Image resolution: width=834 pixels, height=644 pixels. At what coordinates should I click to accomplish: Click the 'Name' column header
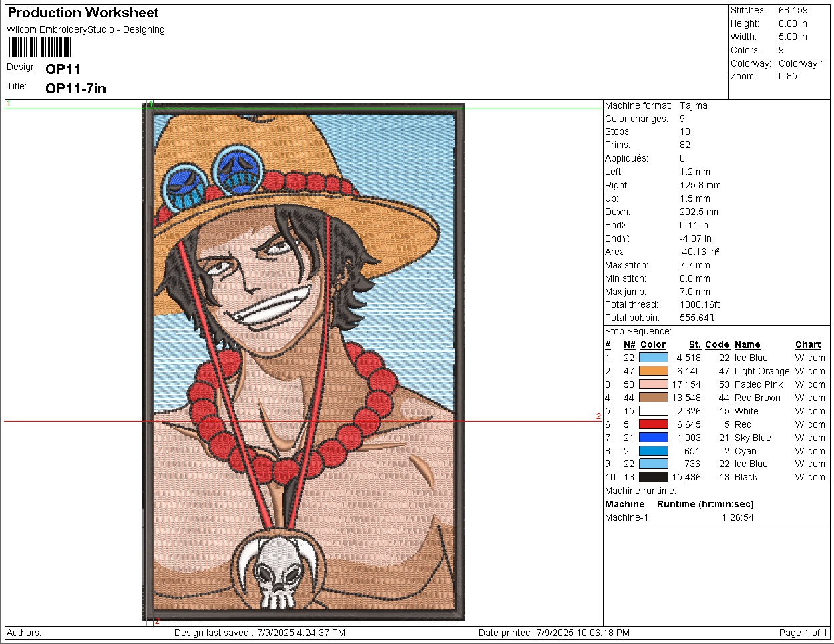[x=747, y=344]
